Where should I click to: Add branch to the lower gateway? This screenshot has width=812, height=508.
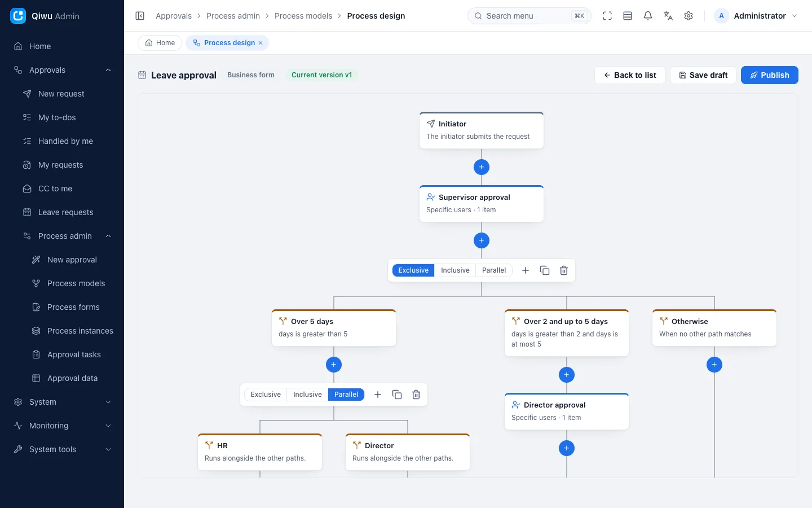tap(378, 395)
